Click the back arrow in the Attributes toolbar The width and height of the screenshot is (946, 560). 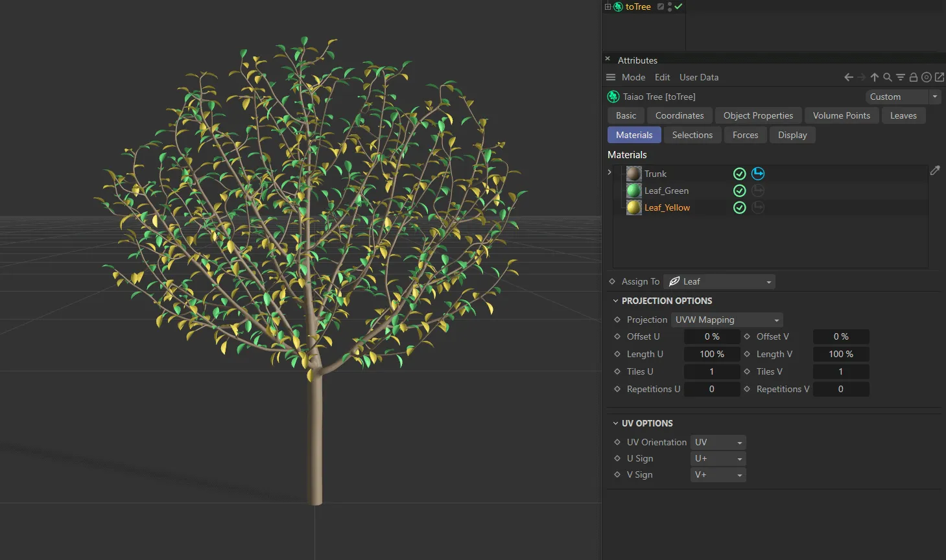pyautogui.click(x=849, y=77)
